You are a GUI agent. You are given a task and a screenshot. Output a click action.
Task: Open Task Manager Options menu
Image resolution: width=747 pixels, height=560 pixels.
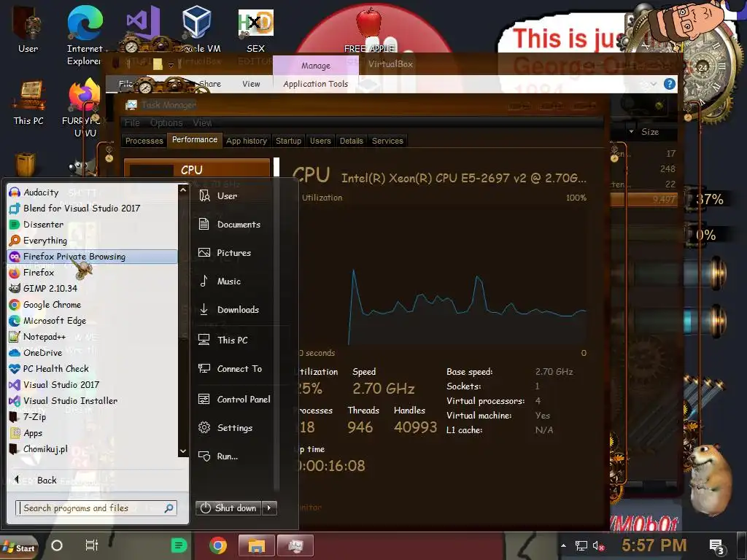[x=166, y=122]
